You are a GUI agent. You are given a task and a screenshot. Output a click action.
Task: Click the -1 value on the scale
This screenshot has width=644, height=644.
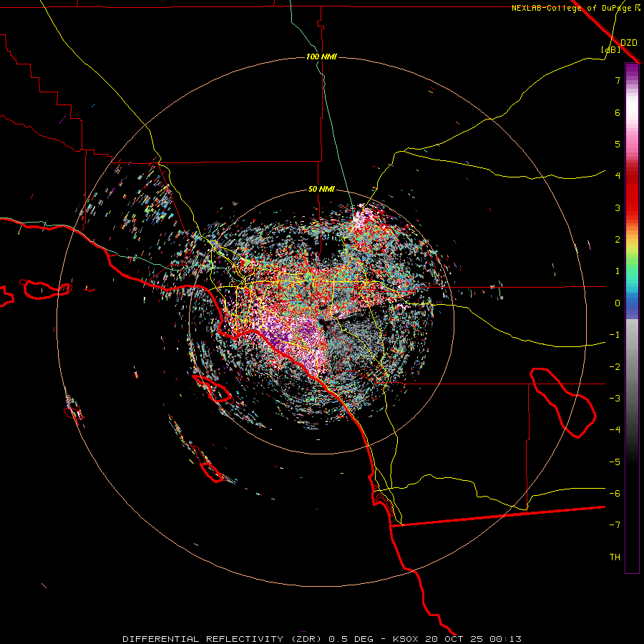615,335
